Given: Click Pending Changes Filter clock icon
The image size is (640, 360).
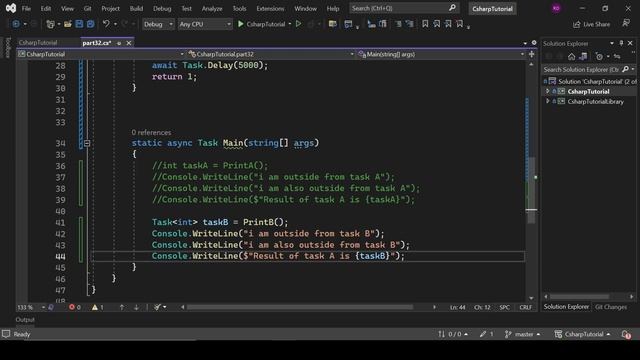Looking at the screenshot, I should click(599, 56).
